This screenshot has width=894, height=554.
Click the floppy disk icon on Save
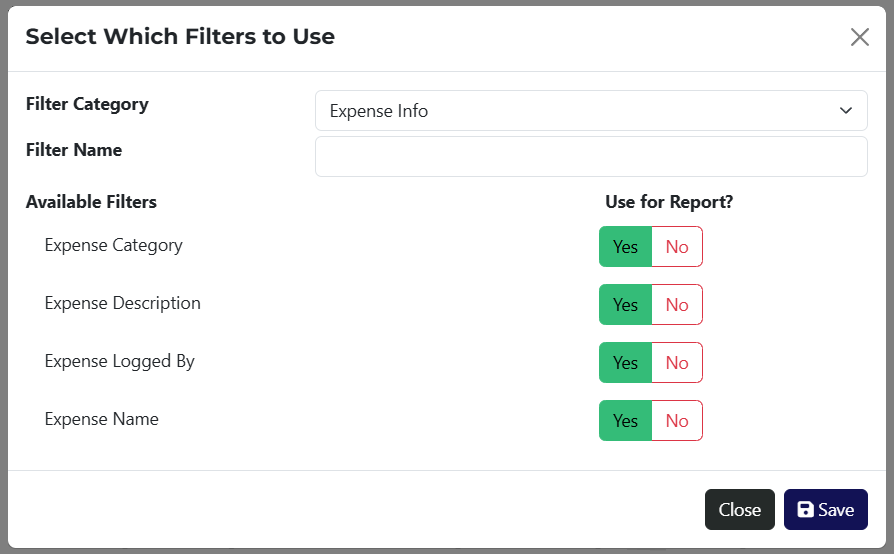click(x=805, y=510)
